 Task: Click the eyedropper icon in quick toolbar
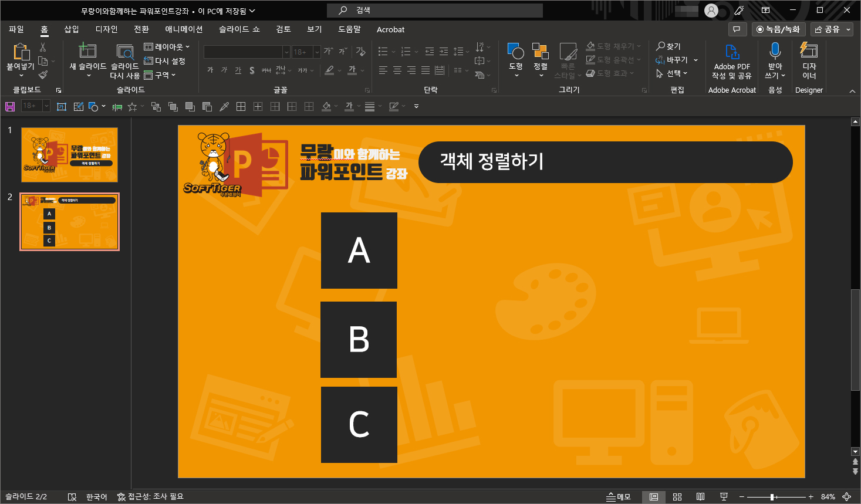pos(224,106)
